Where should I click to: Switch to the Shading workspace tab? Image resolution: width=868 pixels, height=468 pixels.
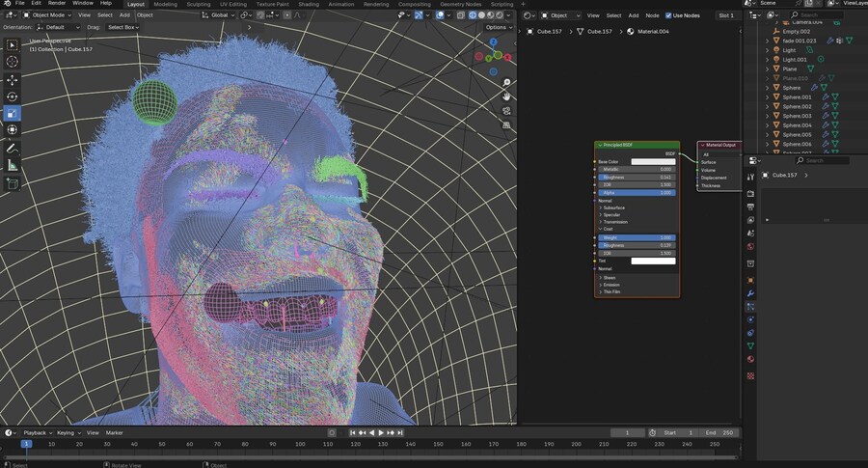[x=309, y=4]
